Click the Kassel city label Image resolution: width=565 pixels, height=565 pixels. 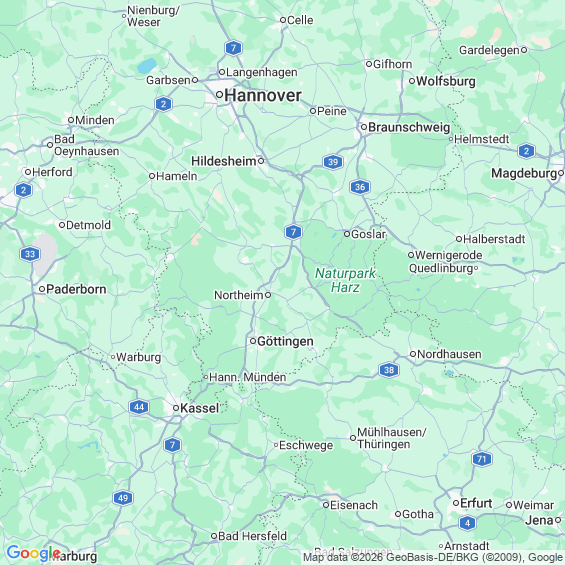tap(199, 408)
